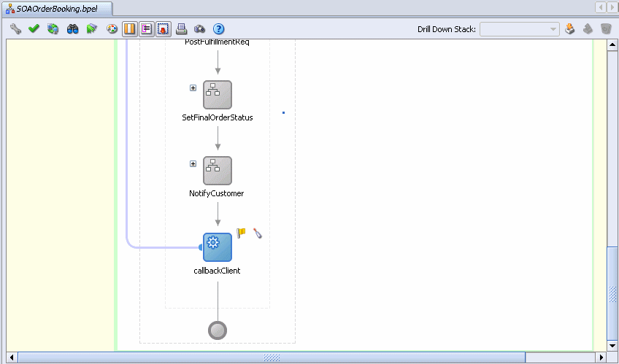Viewport: 619px width, 364px height.
Task: Open the Drill Down Stack dropdown
Action: [520, 29]
